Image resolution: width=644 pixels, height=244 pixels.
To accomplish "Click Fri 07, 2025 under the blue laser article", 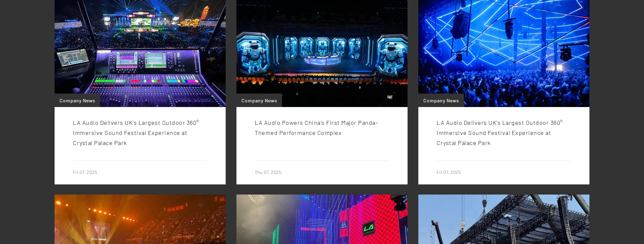I will (449, 172).
